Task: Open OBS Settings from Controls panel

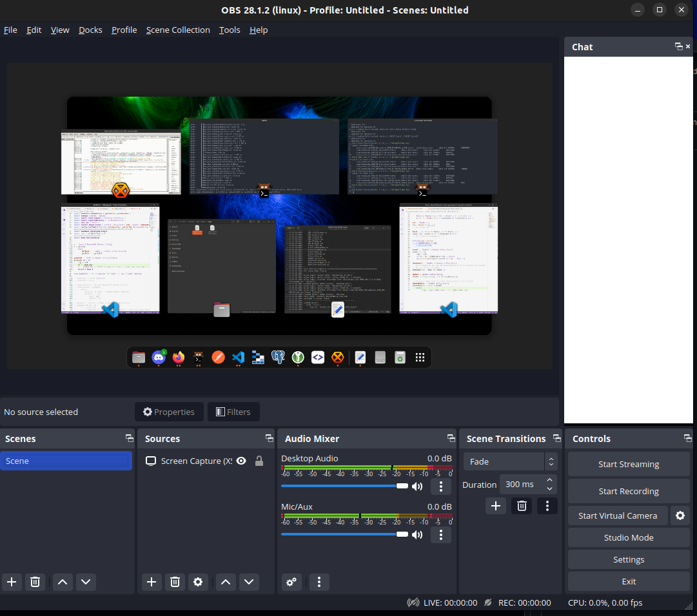Action: [628, 559]
